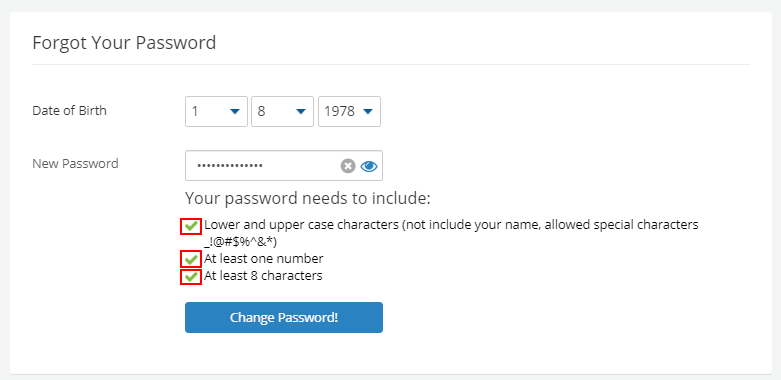Click the green check beside At least 8 characters
Viewport: 781px width, 380px height.
[191, 276]
